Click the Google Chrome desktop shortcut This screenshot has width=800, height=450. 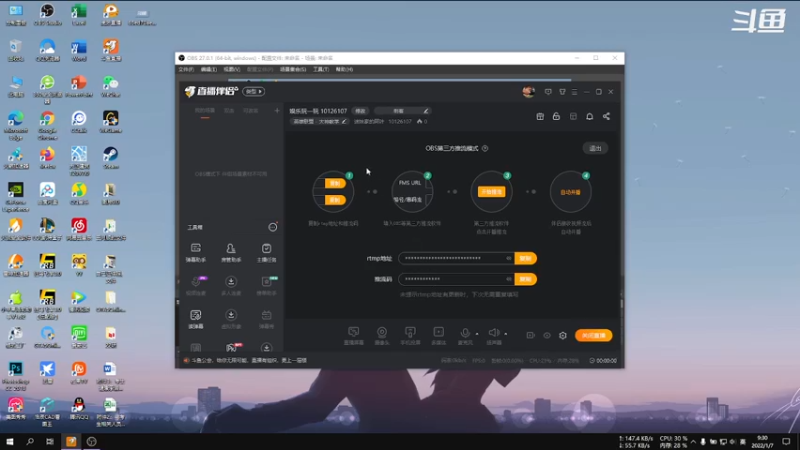click(47, 126)
